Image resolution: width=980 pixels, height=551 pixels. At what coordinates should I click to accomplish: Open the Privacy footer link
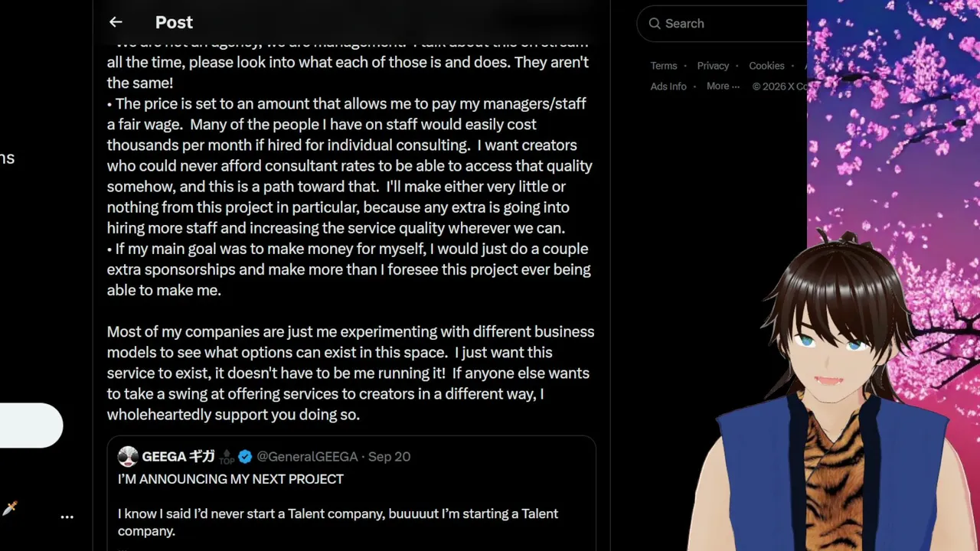pyautogui.click(x=713, y=66)
